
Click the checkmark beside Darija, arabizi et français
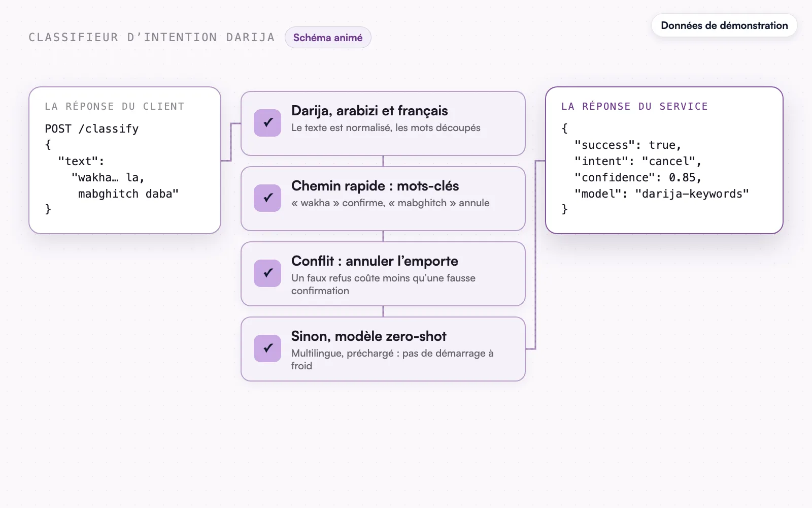click(267, 123)
